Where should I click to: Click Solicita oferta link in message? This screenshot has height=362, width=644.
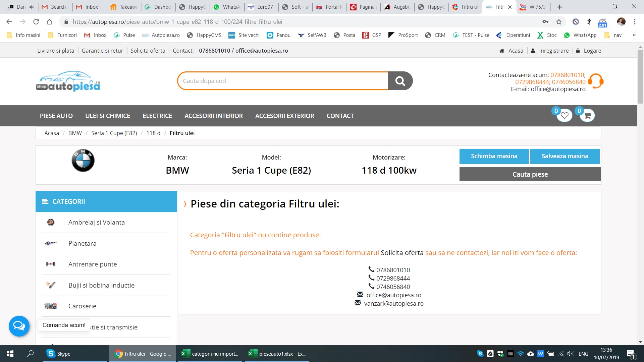tap(402, 253)
